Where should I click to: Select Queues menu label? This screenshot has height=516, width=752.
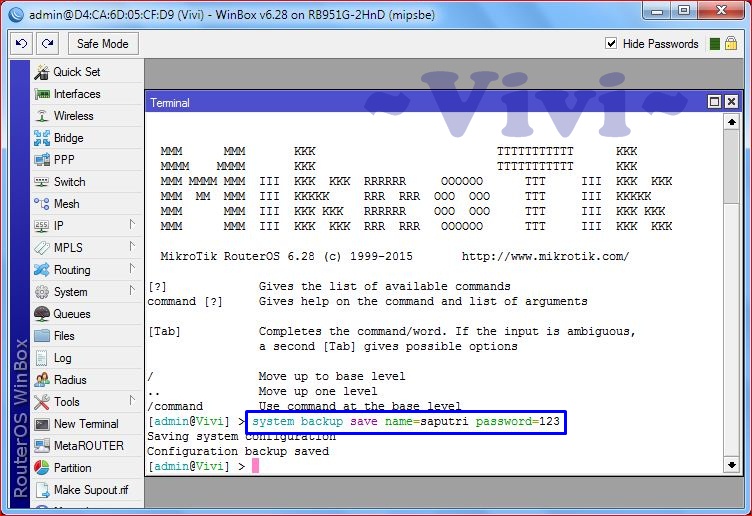[72, 314]
